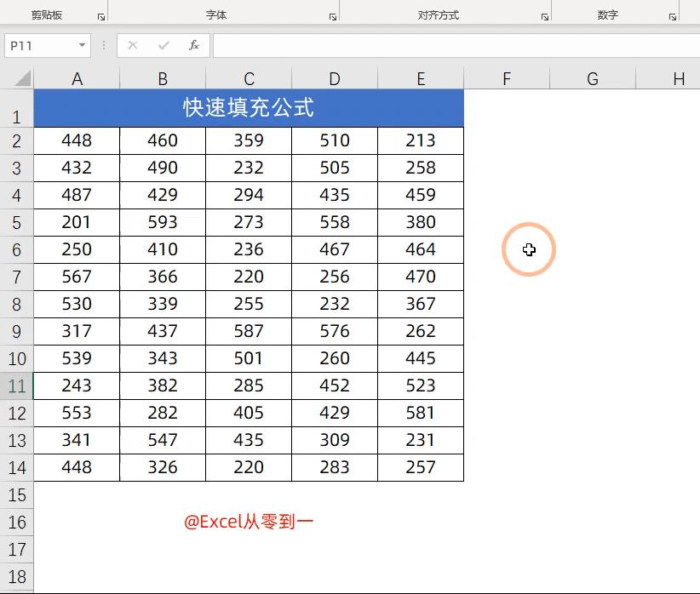Open the Name Box dropdown arrow

(81, 45)
